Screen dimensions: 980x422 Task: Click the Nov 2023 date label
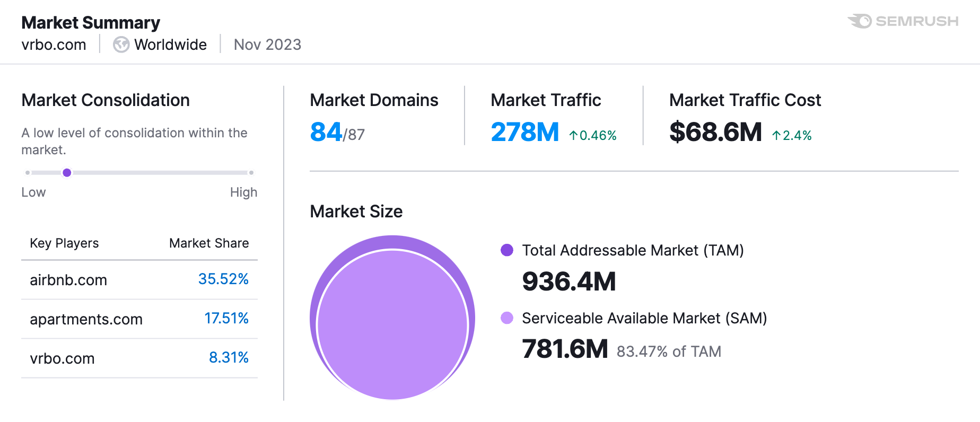tap(267, 45)
